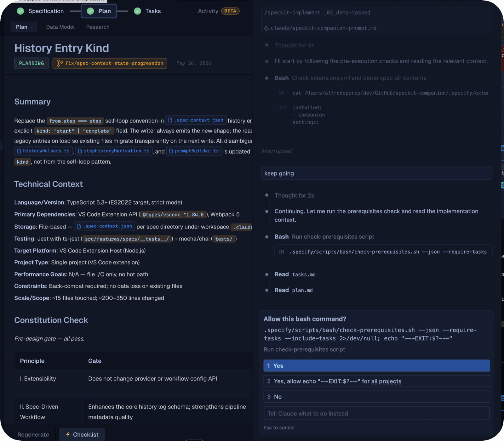Open the promptBuilder.ts file link
The width and height of the screenshot is (504, 441).
click(194, 151)
